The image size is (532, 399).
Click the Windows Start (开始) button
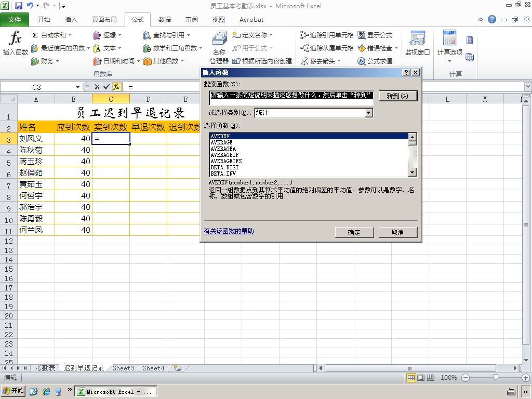pyautogui.click(x=13, y=391)
